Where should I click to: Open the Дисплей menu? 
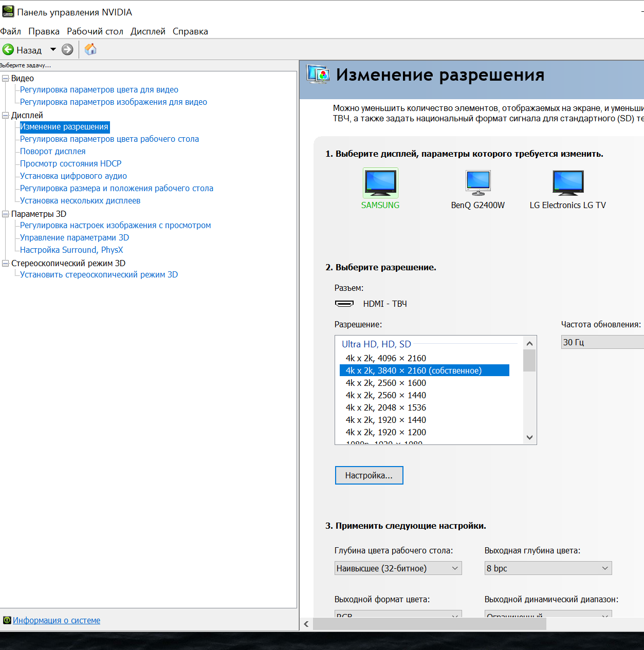(148, 31)
